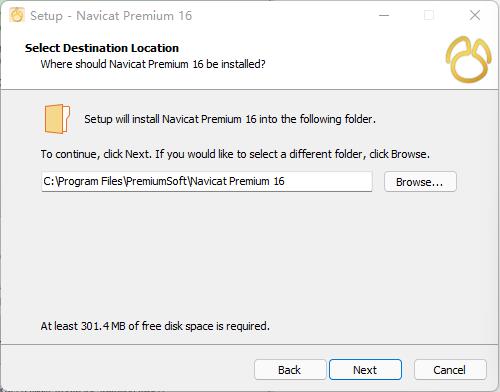The image size is (500, 392).
Task: Click the large gold Navicat logo
Action: coord(468,60)
